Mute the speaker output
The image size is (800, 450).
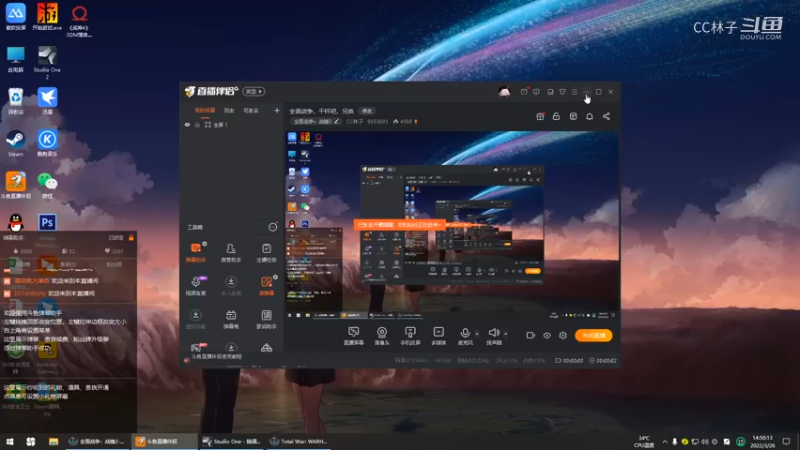(493, 335)
